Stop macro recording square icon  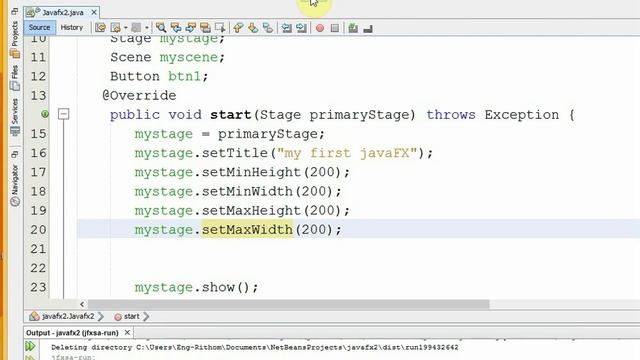[335, 28]
